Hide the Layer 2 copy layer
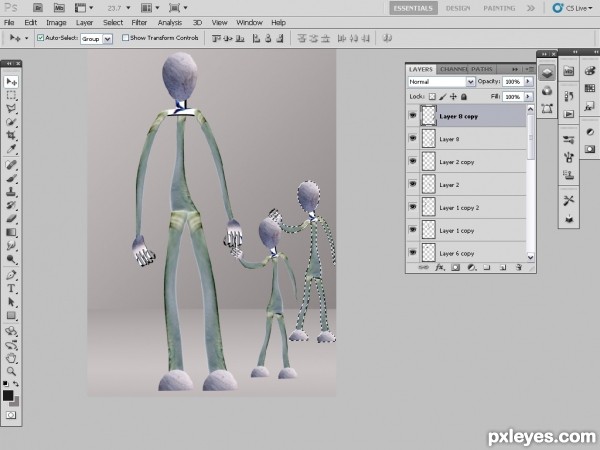Image resolution: width=600 pixels, height=450 pixels. coord(412,161)
